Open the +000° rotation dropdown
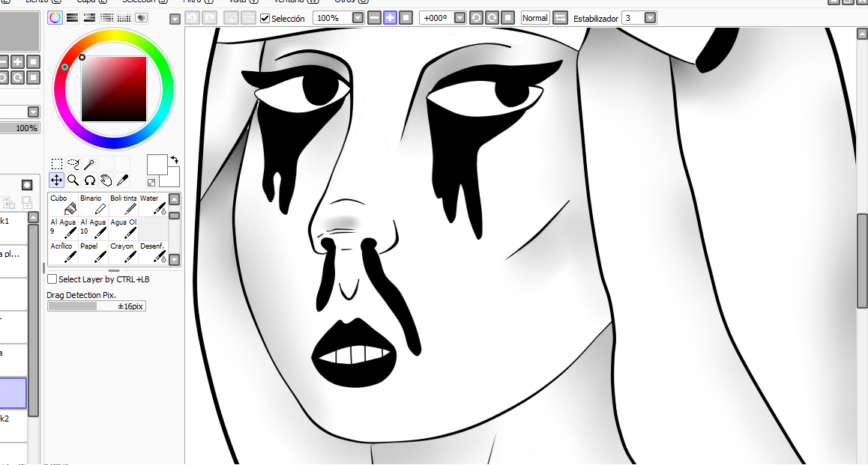Image resolution: width=868 pixels, height=465 pixels. 459,18
